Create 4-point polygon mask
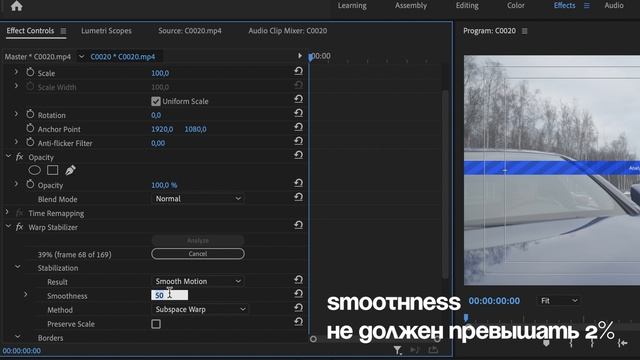This screenshot has height=360, width=640. coord(53,170)
